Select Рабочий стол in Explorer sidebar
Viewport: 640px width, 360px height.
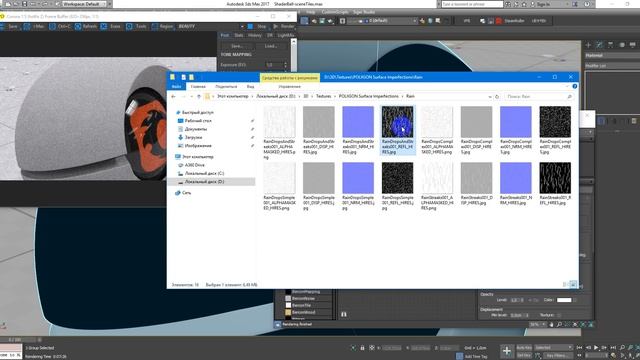[198, 121]
